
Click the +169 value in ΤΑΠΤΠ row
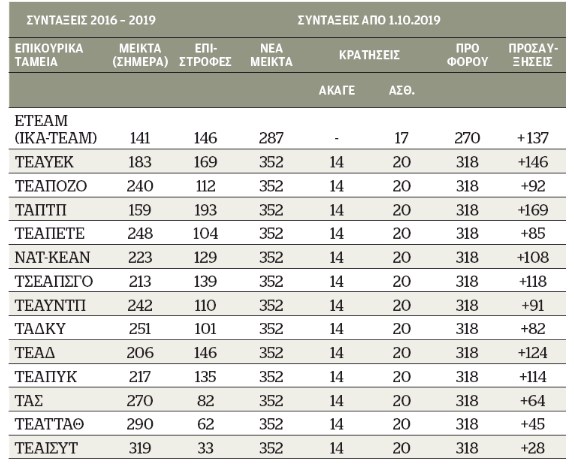[x=533, y=210]
